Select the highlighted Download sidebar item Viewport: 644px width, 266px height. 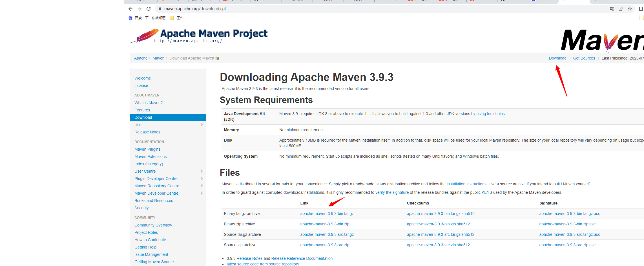tap(168, 117)
